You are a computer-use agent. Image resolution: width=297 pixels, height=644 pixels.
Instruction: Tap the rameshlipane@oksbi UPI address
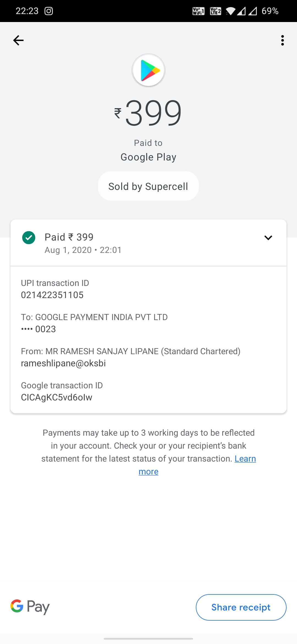64,363
